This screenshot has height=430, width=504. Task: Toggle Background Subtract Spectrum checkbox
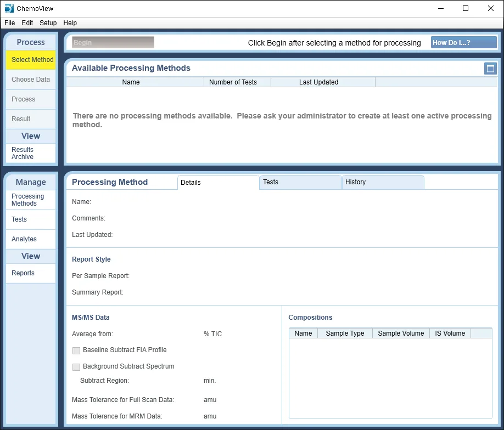(x=76, y=367)
